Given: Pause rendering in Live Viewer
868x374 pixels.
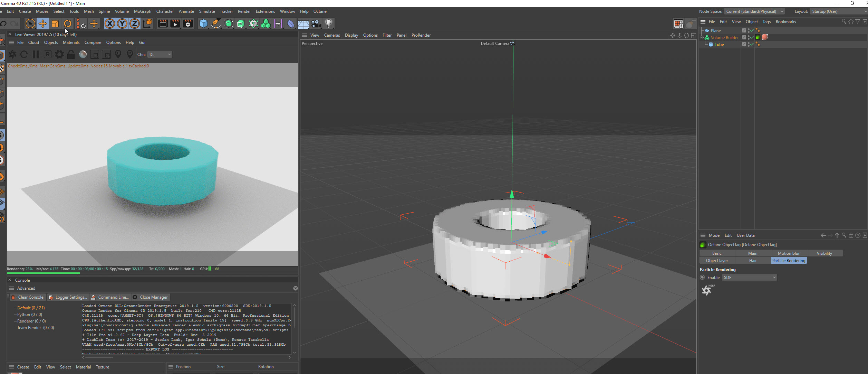Looking at the screenshot, I should (36, 54).
